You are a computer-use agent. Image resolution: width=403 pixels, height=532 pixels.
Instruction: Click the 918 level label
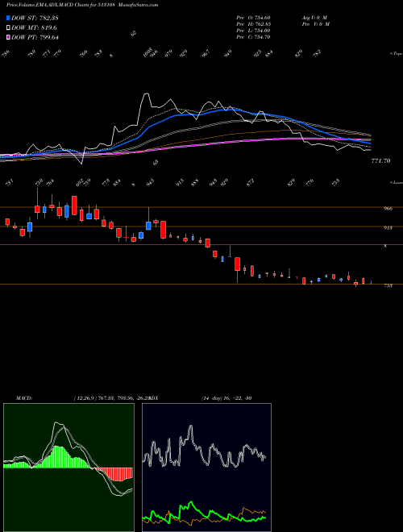tap(388, 227)
